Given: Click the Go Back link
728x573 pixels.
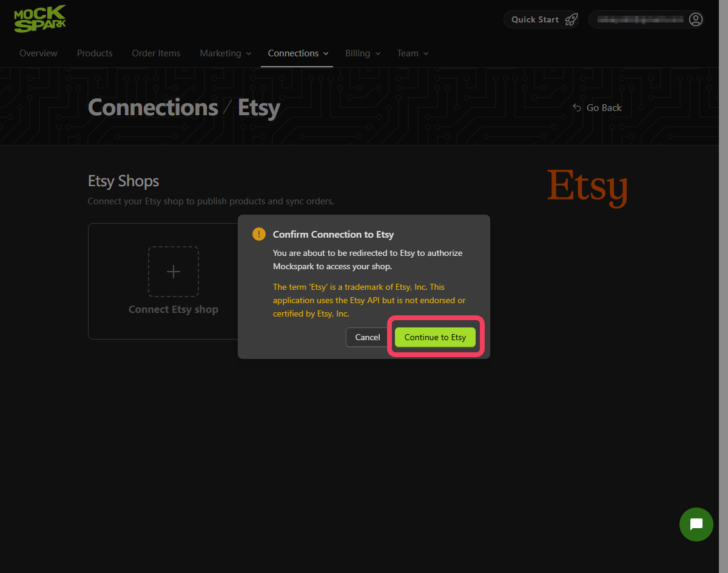Looking at the screenshot, I should tap(597, 107).
